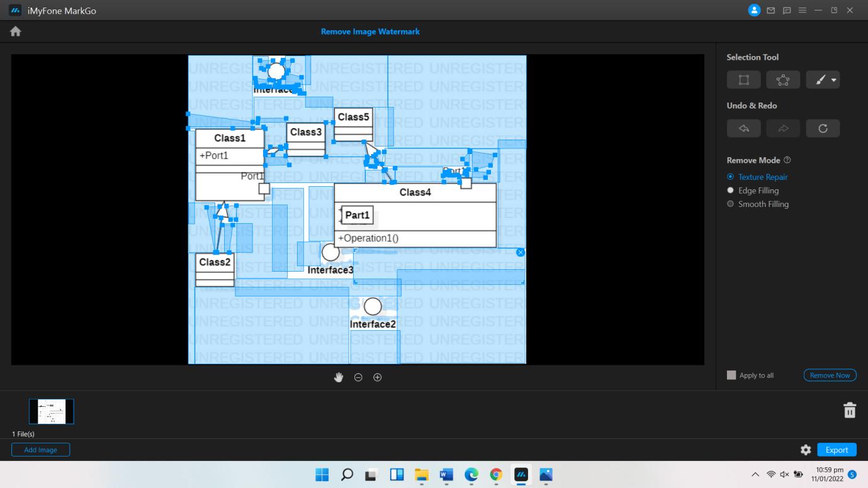Open the export settings gear
This screenshot has width=868, height=488.
(x=806, y=450)
